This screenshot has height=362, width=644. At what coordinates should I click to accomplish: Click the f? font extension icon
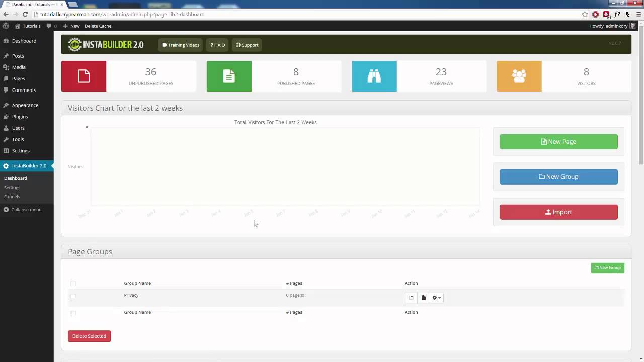click(617, 14)
